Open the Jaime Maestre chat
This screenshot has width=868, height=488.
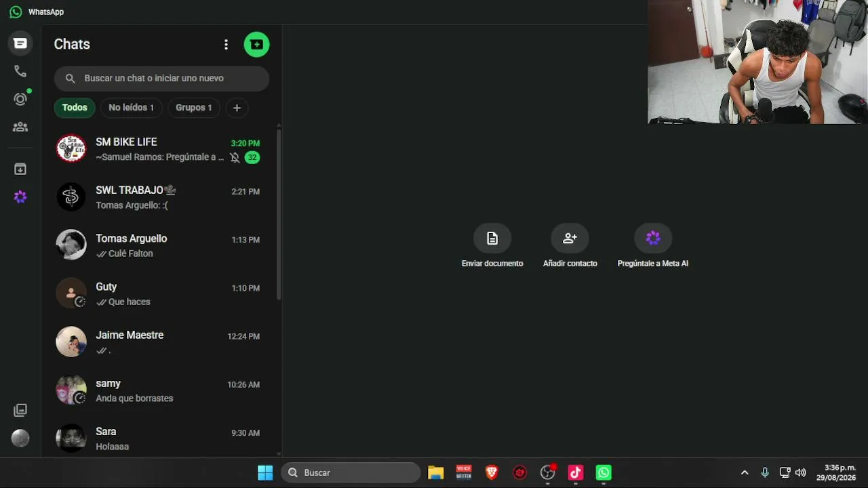(161, 342)
